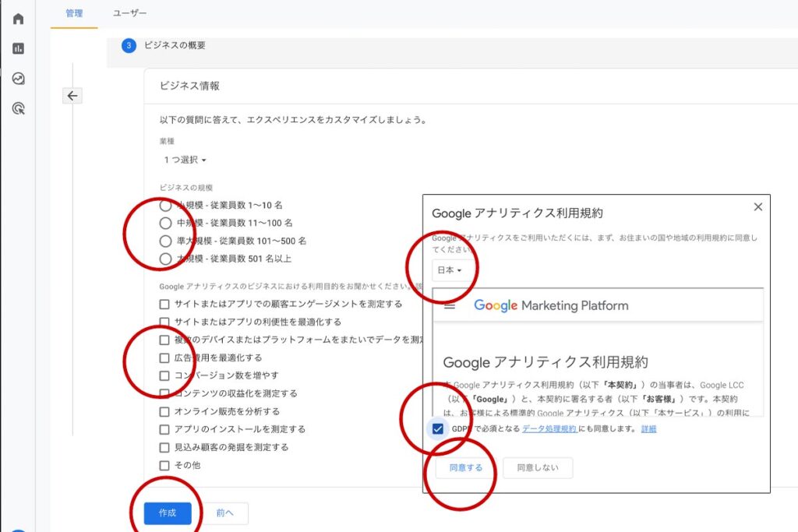
Task: Click the 前へ button
Action: (224, 513)
